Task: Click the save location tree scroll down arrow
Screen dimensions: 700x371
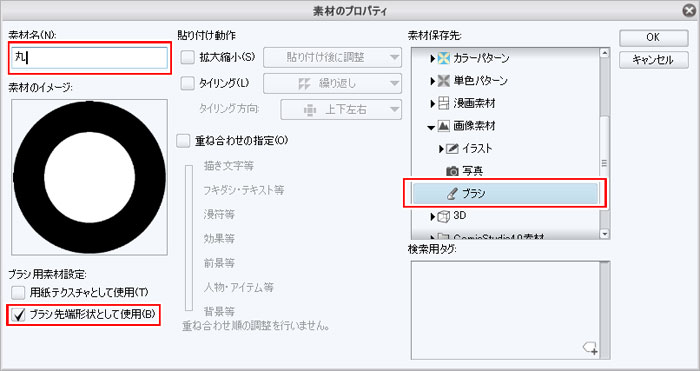Action: pos(604,234)
